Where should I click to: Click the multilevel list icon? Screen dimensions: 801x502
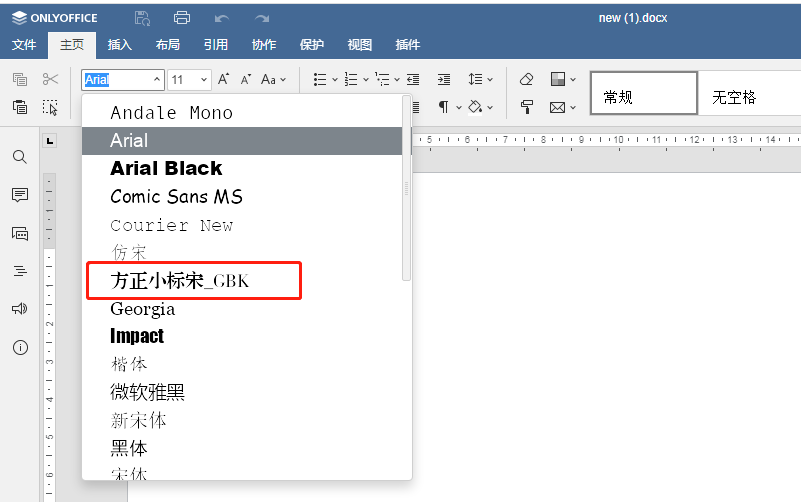coord(382,79)
